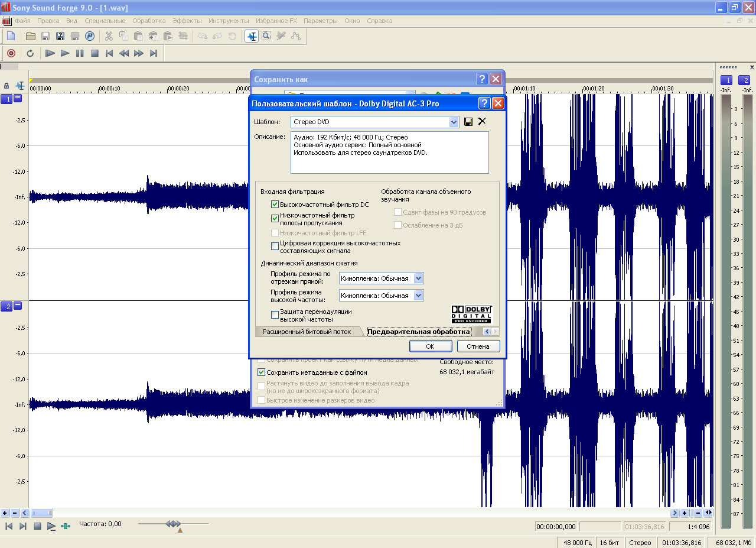Click the 00:00:00,000 position field
The image size is (756, 548).
pyautogui.click(x=556, y=527)
